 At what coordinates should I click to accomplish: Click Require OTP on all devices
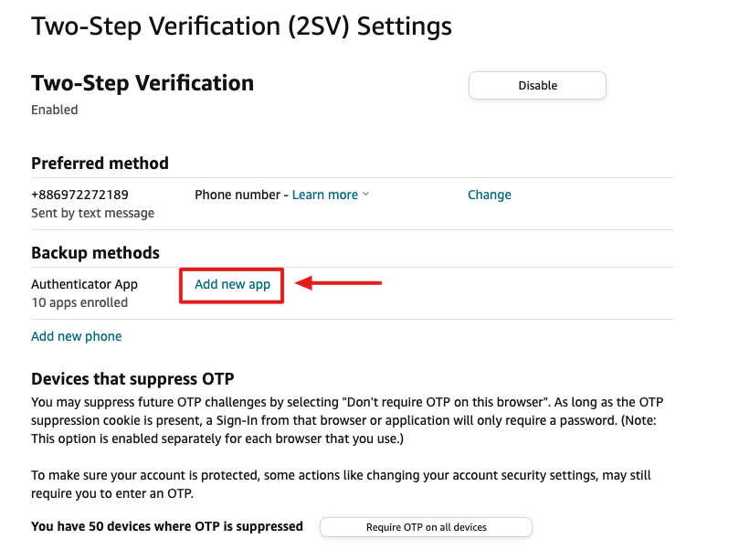[426, 527]
